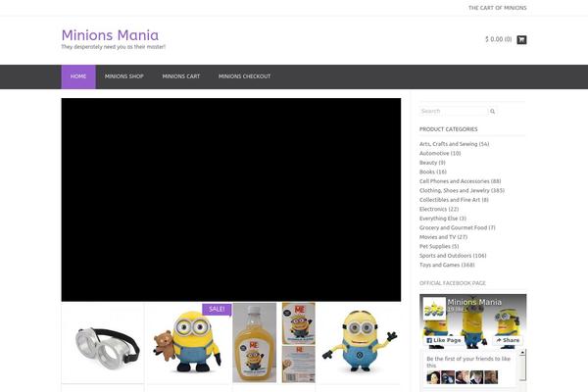588x392 pixels.
Task: Open Cell Phones and Accessories category
Action: click(x=461, y=181)
